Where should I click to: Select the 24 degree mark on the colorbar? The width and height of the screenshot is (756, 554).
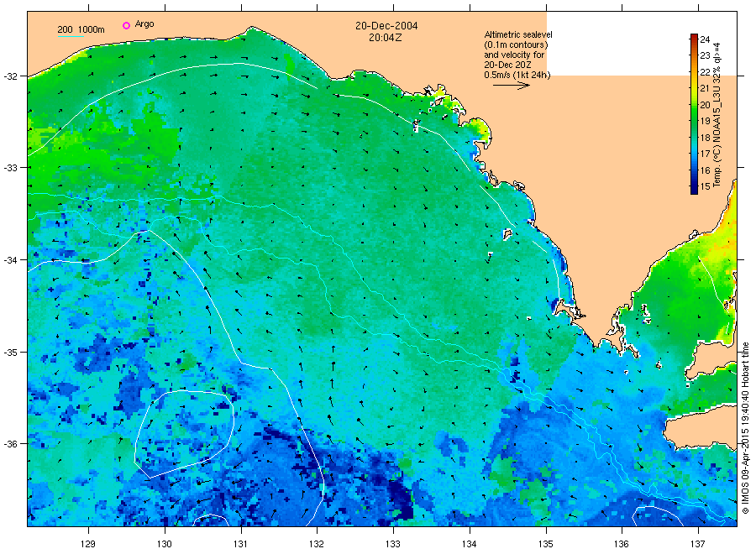click(705, 39)
